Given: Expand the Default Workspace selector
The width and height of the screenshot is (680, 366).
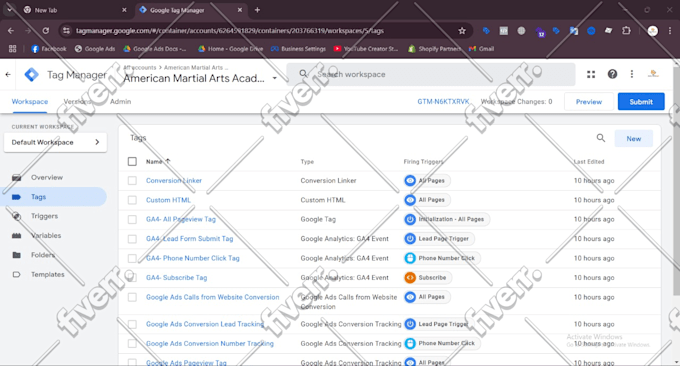Looking at the screenshot, I should 55,142.
